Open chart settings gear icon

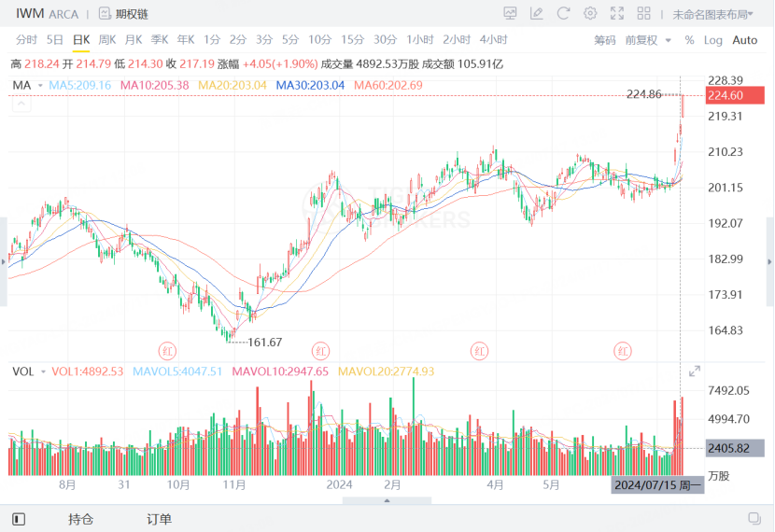click(x=589, y=13)
